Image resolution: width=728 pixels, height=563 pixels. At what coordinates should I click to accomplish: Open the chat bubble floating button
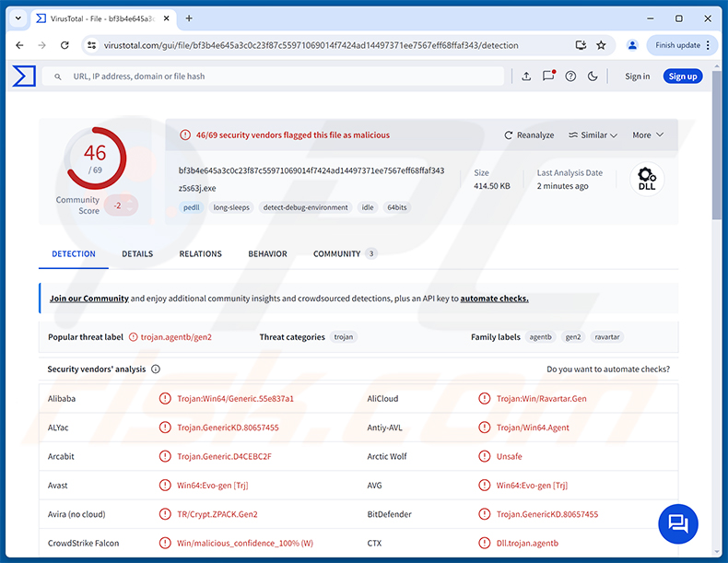[678, 523]
